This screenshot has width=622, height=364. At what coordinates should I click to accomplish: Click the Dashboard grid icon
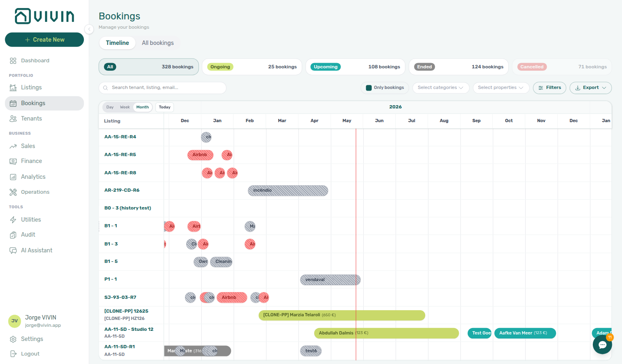[13, 61]
